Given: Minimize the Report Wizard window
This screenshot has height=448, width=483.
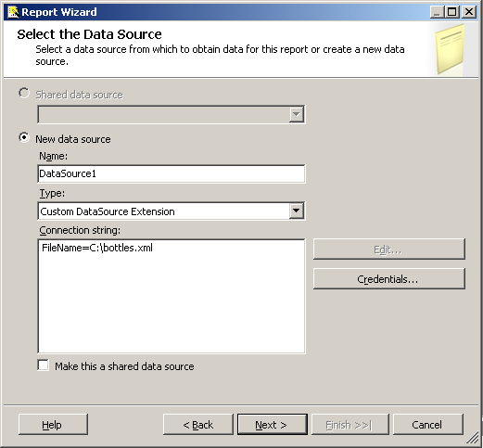Looking at the screenshot, I should [x=438, y=12].
